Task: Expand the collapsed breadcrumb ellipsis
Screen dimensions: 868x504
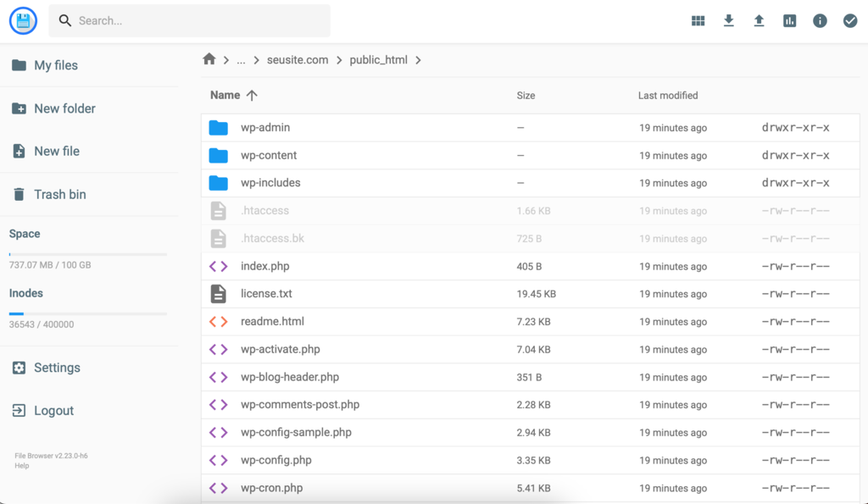Action: (x=241, y=60)
